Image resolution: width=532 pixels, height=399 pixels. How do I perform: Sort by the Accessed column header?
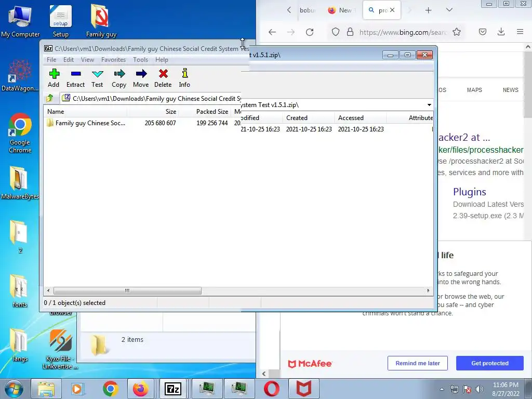[361, 118]
